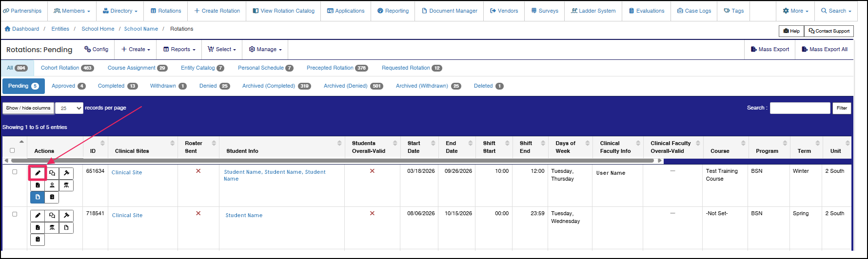Switch to the Course Assignment tab
The image size is (868, 259).
click(x=138, y=68)
